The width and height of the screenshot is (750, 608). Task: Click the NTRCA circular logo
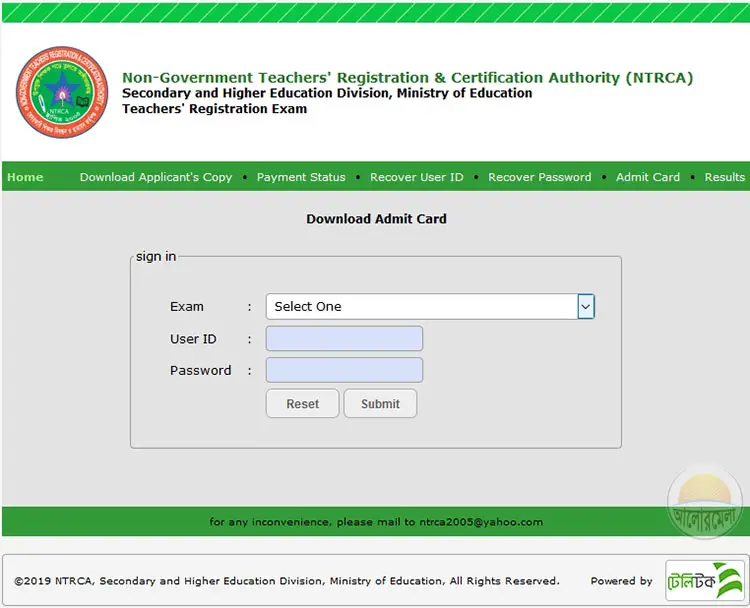(61, 93)
